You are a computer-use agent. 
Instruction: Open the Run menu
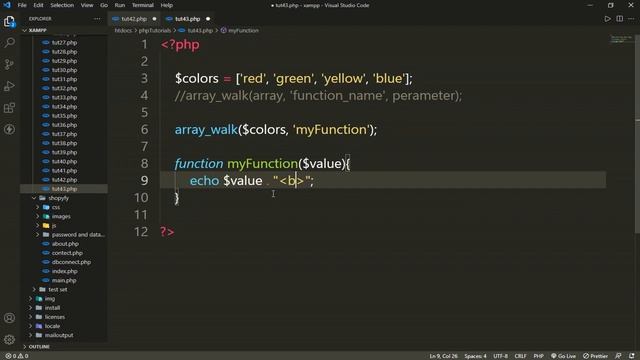tap(120, 5)
